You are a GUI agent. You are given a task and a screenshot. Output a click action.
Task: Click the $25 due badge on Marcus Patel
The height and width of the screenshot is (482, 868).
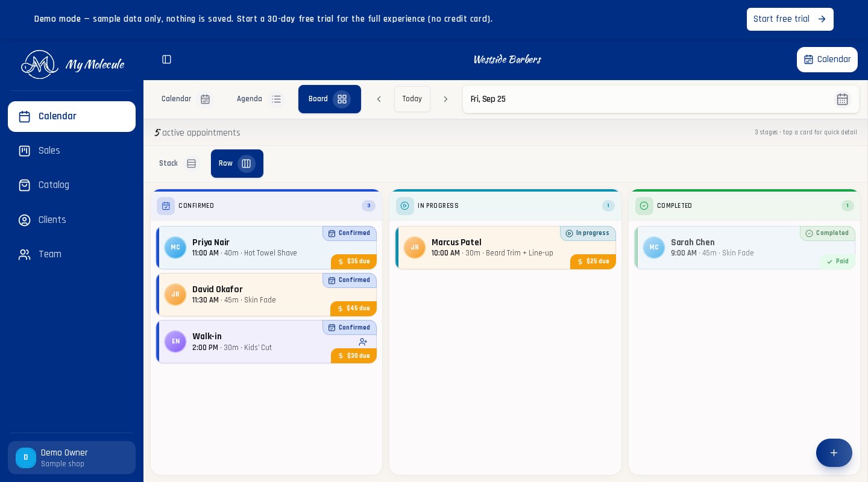(x=593, y=261)
